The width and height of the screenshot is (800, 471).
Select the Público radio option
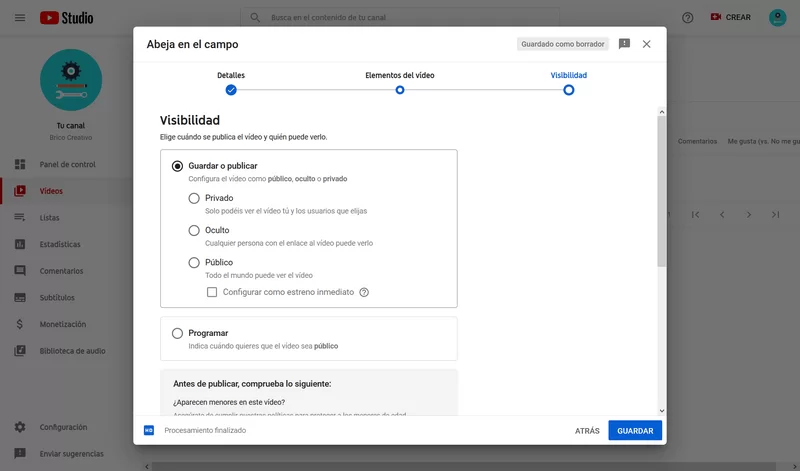point(194,262)
